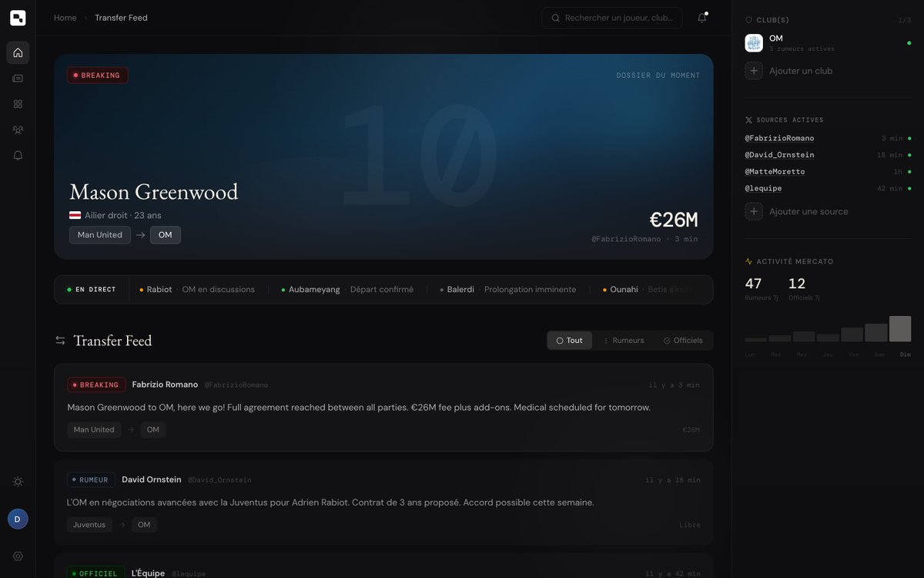Click the 47 Rumeurs 7j statistic

[762, 288]
